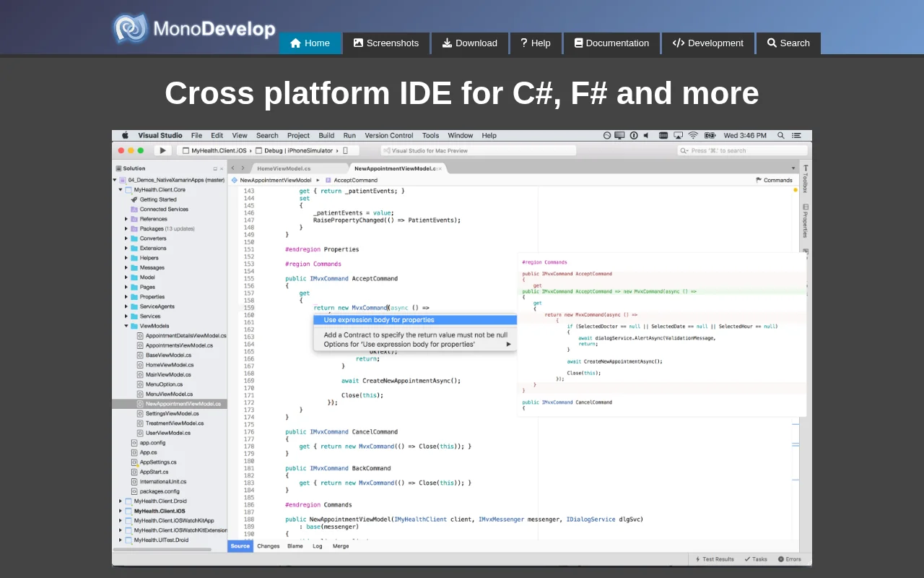Screen dimensions: 924x578
Task: Switch to the Source view tab
Action: click(x=240, y=546)
